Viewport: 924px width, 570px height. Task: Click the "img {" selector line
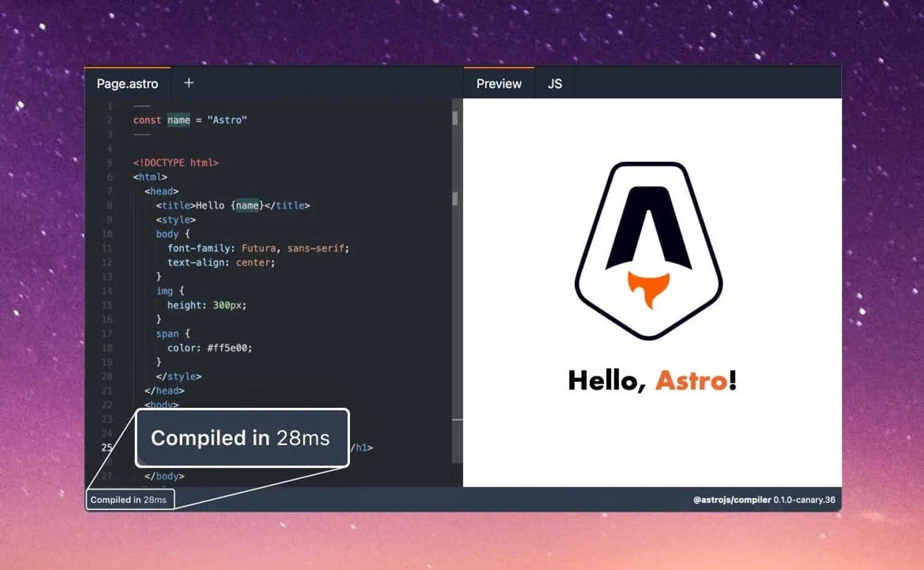(x=170, y=291)
